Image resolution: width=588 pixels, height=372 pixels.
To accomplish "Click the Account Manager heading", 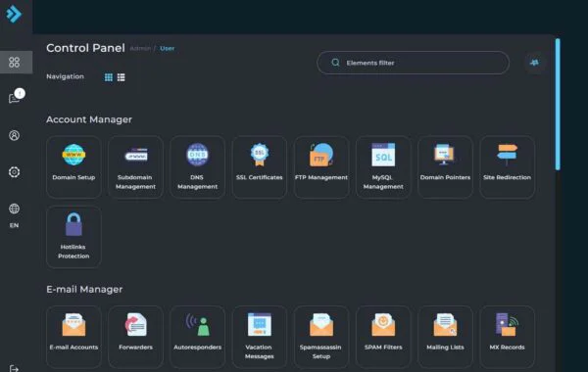I will pyautogui.click(x=89, y=119).
